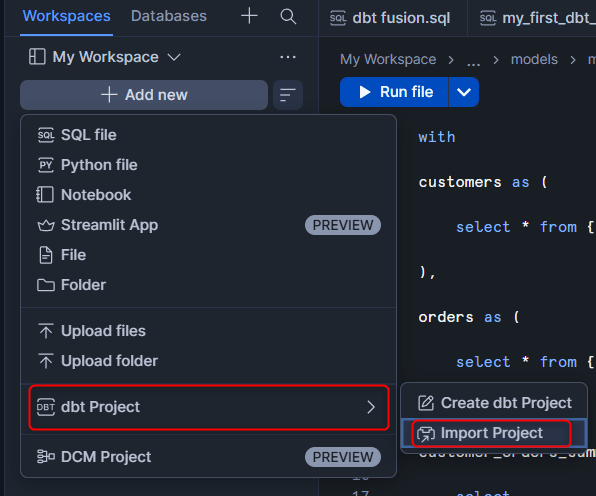
Task: Click the Run file button
Action: 394,92
